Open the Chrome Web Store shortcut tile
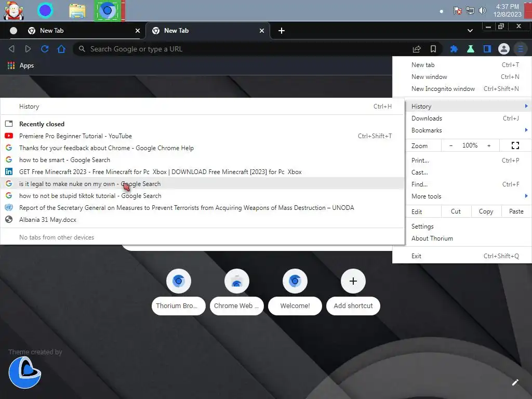Screen dimensions: 532x399 point(236,292)
